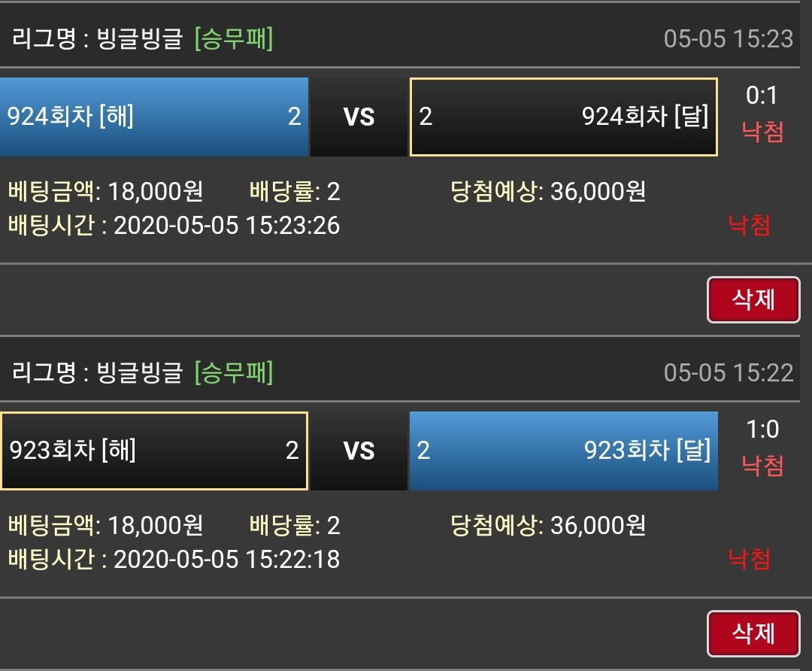This screenshot has width=812, height=671.
Task: Click the first 리그명 : 빙글빙글 header
Action: point(98,39)
